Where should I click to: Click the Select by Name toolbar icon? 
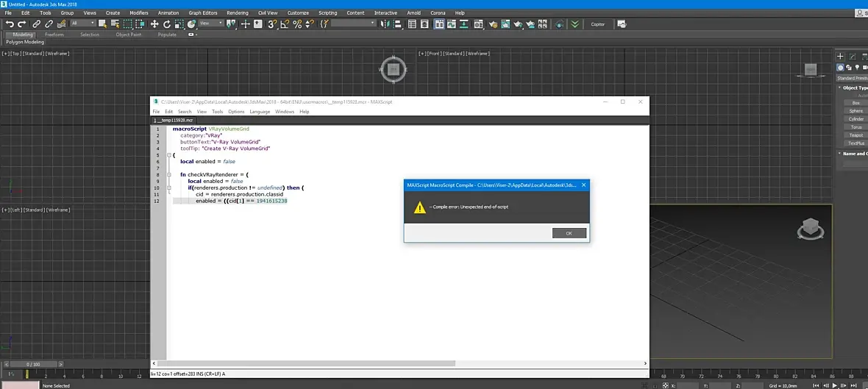[115, 24]
